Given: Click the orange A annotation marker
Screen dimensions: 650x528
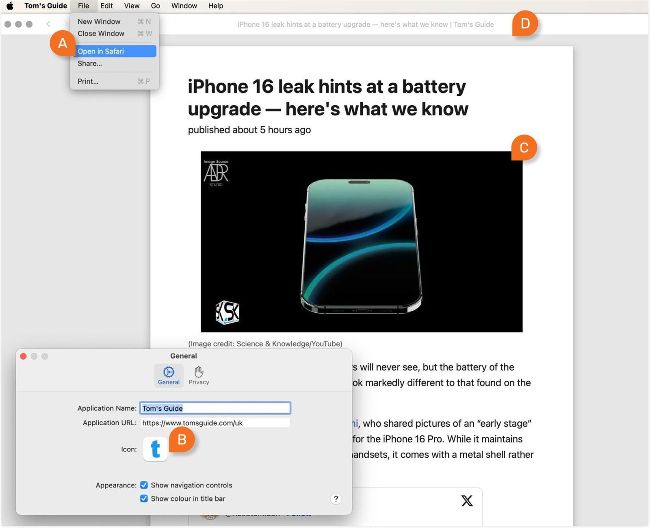Looking at the screenshot, I should (62, 44).
